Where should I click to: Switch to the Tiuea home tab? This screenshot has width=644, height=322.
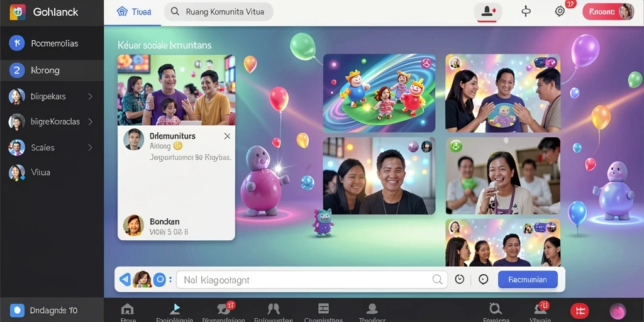click(x=134, y=11)
